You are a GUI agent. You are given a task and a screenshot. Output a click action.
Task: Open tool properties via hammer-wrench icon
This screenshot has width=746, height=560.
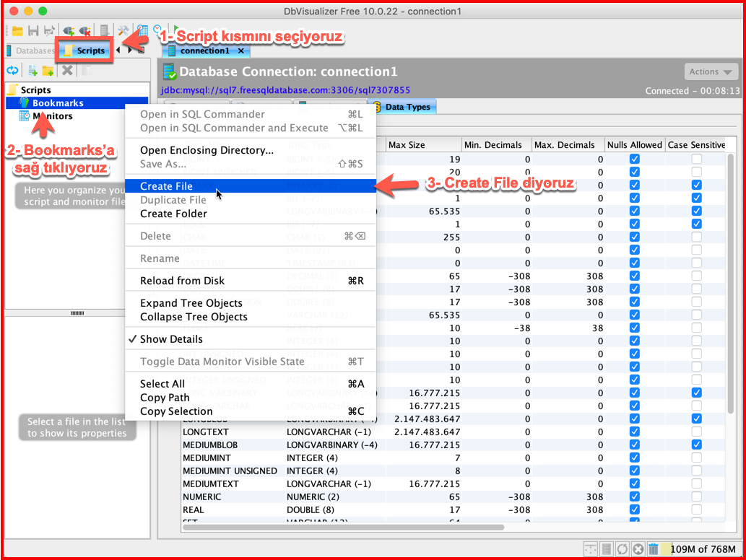coord(123,31)
